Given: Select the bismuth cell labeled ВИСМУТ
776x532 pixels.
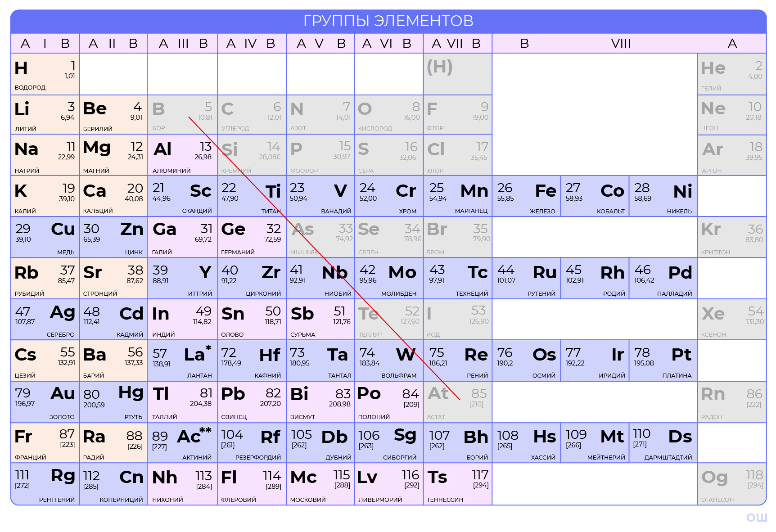Looking at the screenshot, I should [320, 402].
